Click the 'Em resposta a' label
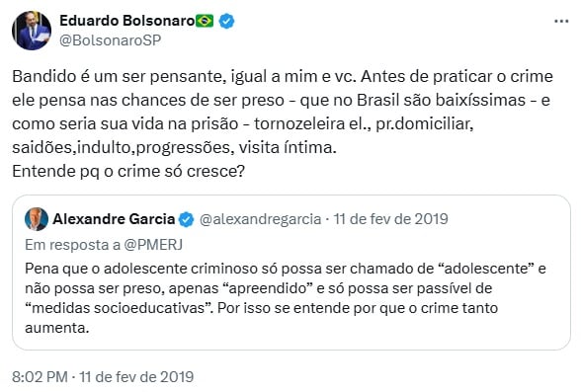This screenshot has height=392, width=581. point(72,245)
